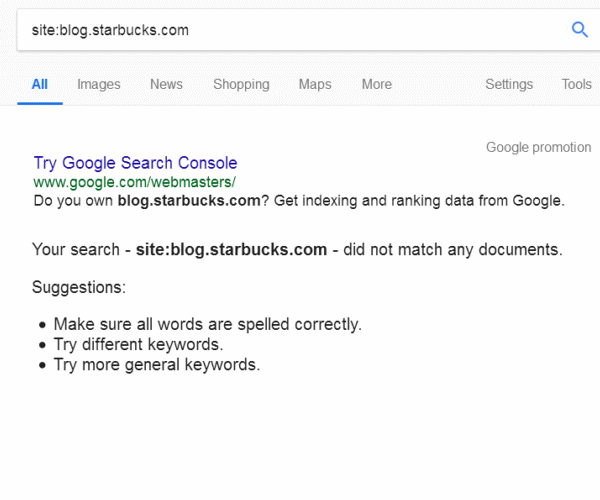This screenshot has height=500, width=600.
Task: Click the 'did not match any documents' message
Action: (452, 249)
